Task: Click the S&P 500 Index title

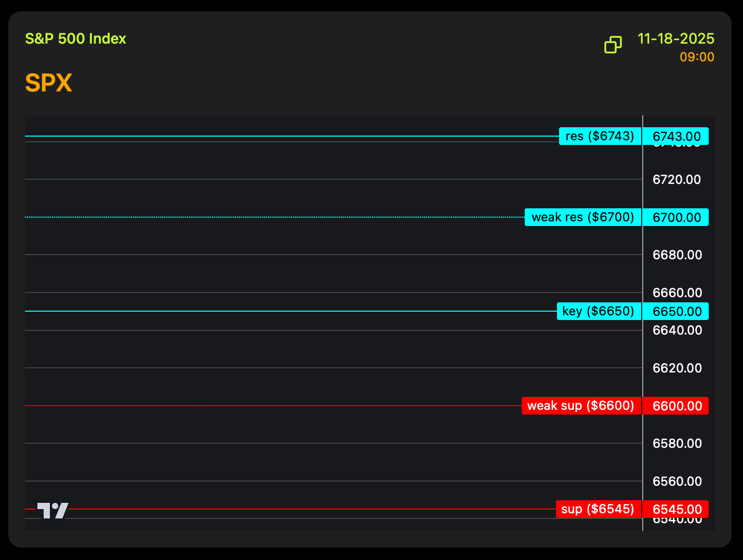Action: coord(76,39)
